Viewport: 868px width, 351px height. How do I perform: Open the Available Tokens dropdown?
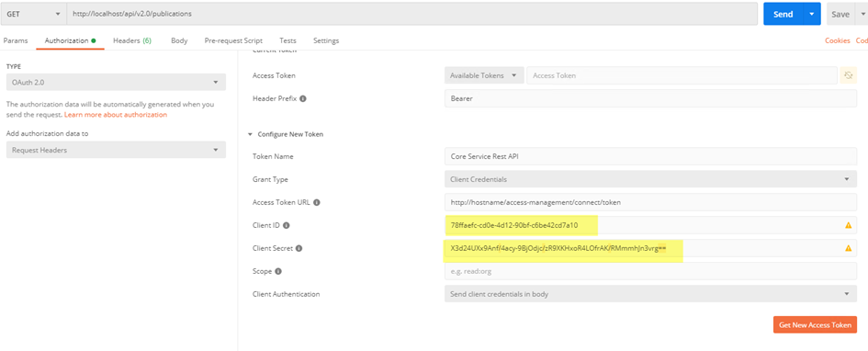(484, 75)
